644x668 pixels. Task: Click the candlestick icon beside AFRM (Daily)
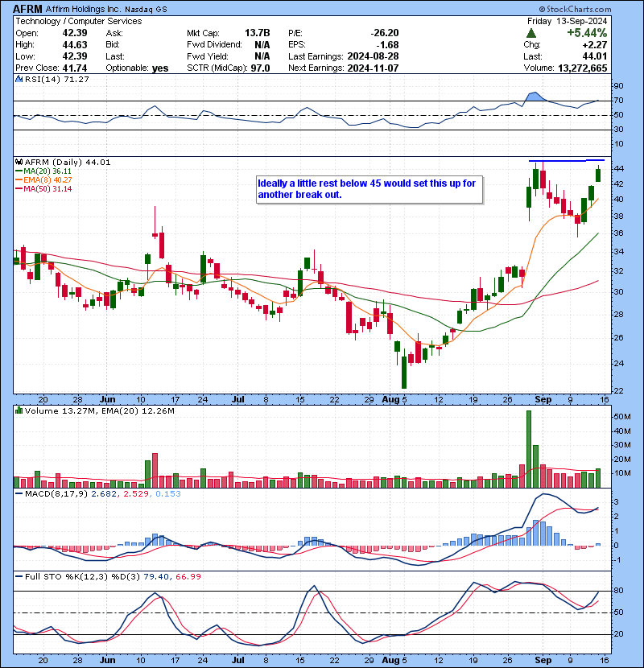click(x=19, y=162)
